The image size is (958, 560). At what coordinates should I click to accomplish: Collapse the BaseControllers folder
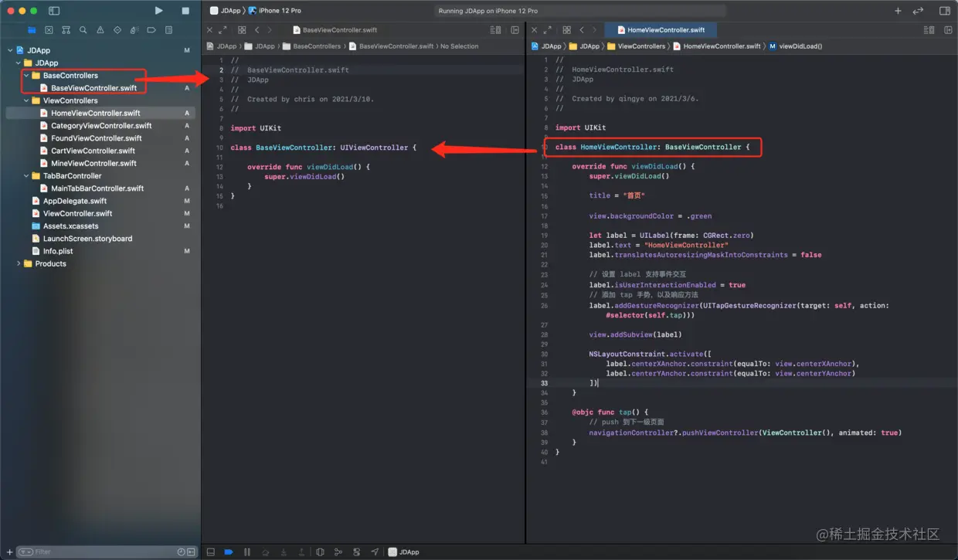click(26, 76)
